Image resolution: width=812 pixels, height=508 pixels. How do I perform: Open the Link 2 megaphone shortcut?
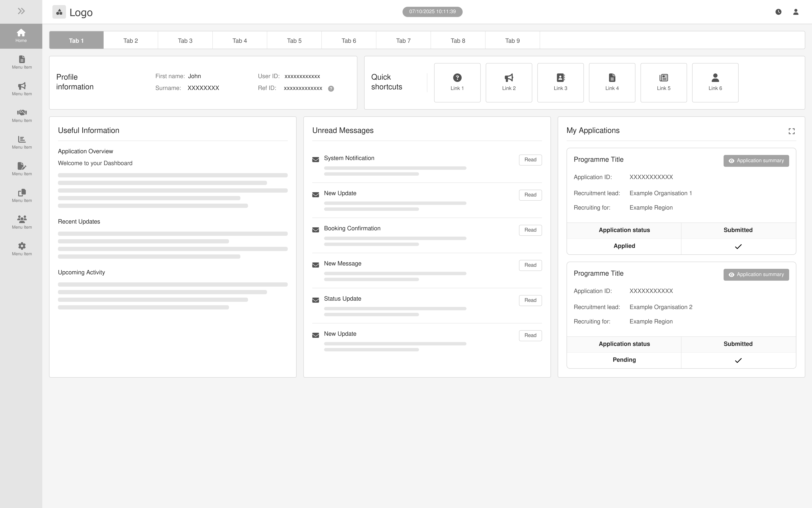tap(509, 83)
